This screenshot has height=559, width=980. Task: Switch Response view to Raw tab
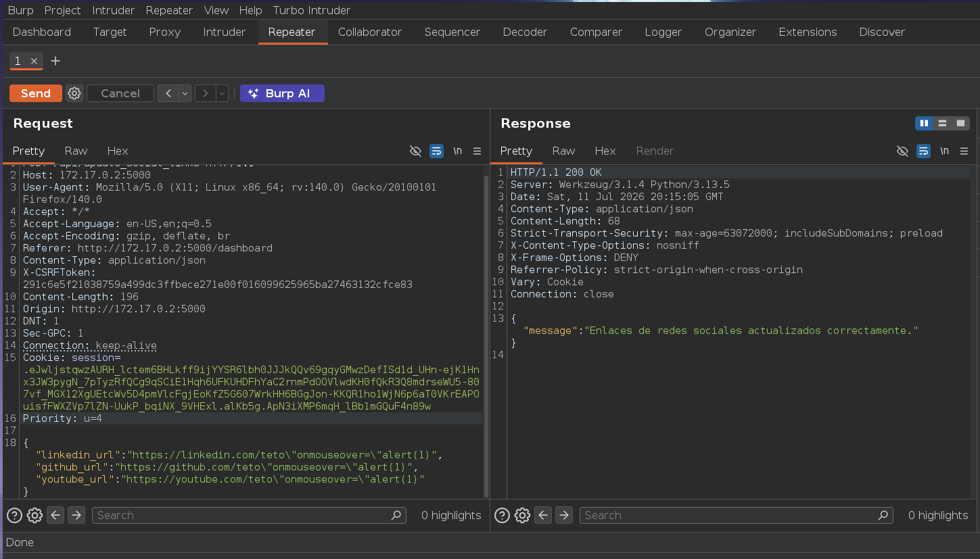pyautogui.click(x=563, y=151)
